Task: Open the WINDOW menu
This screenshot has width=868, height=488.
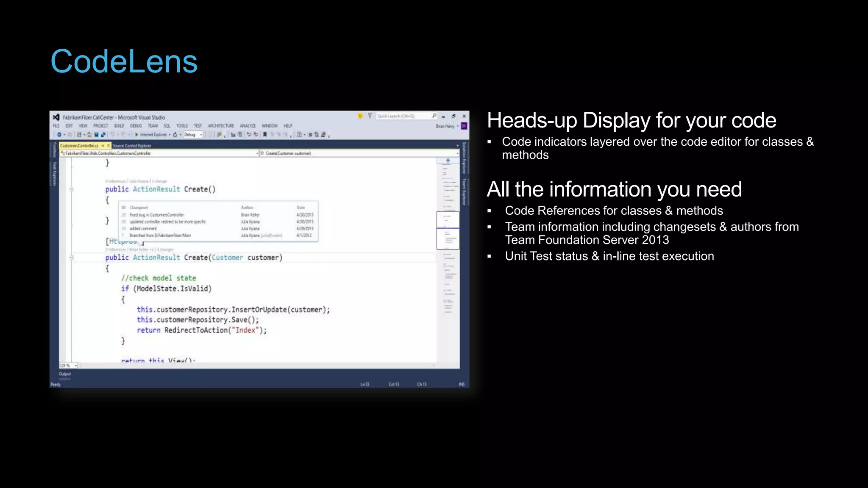Action: [x=270, y=126]
